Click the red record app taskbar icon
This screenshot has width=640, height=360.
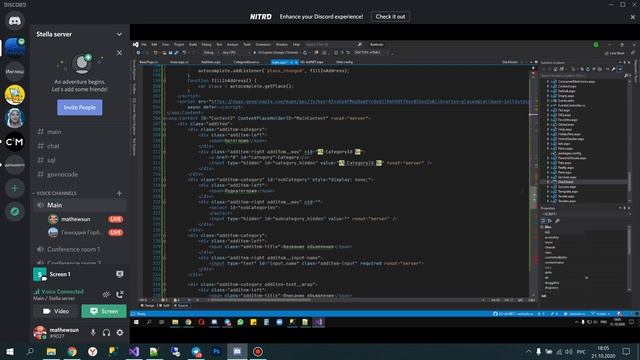tap(258, 351)
